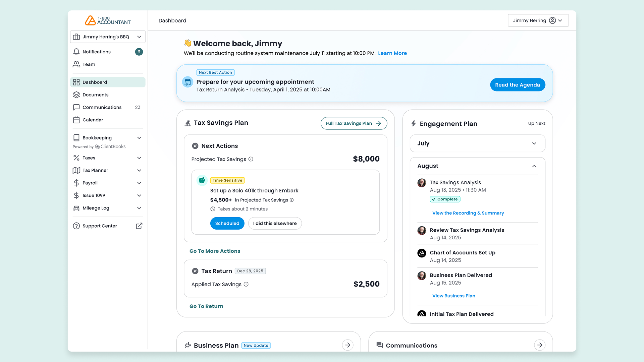Select the Documents icon in the sidebar
The height and width of the screenshot is (362, 644).
coord(76,95)
